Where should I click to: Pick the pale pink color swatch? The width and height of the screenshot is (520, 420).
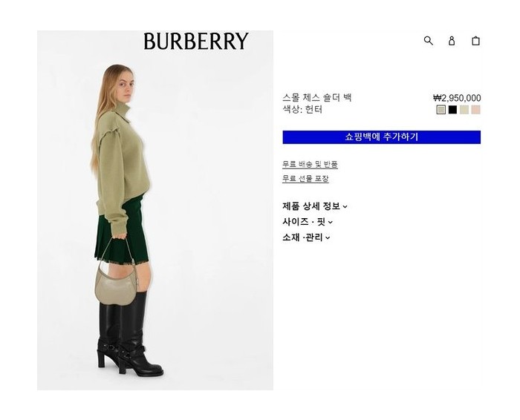(476, 110)
